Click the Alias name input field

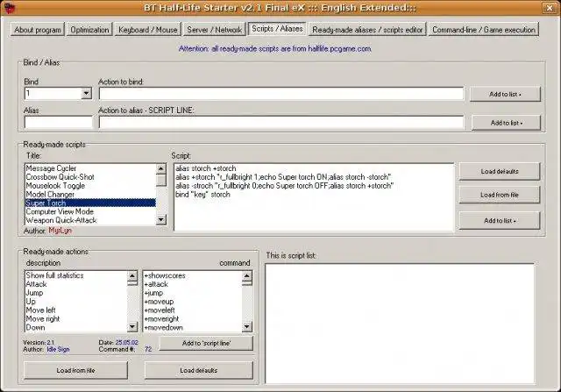coord(59,123)
